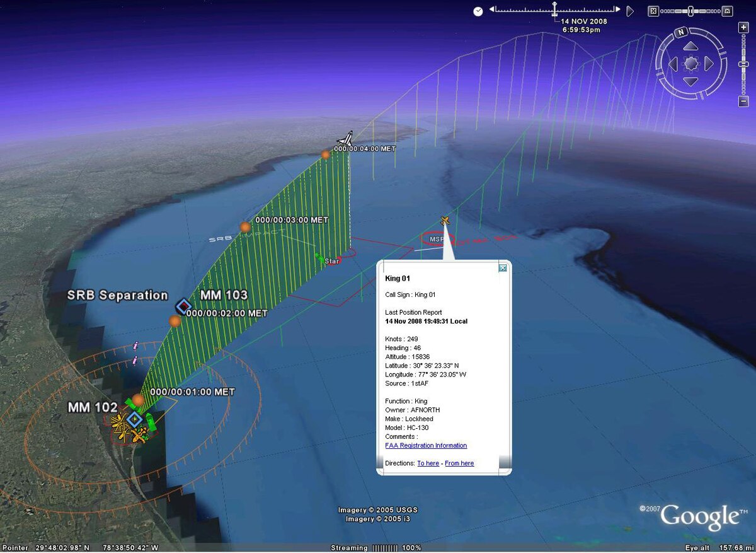Screen dimensions: 756x553
Task: Click the time slider thumb at 14 Nov 2008
Action: [x=555, y=10]
